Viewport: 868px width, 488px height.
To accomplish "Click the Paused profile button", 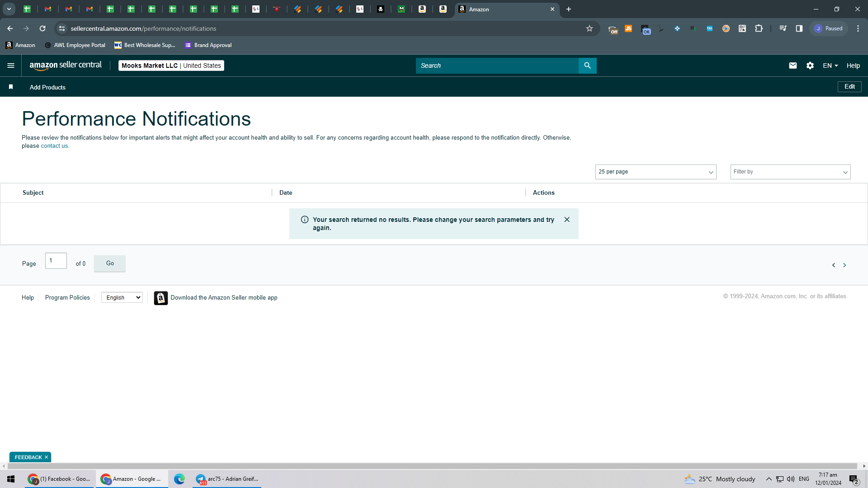I will click(x=829, y=28).
